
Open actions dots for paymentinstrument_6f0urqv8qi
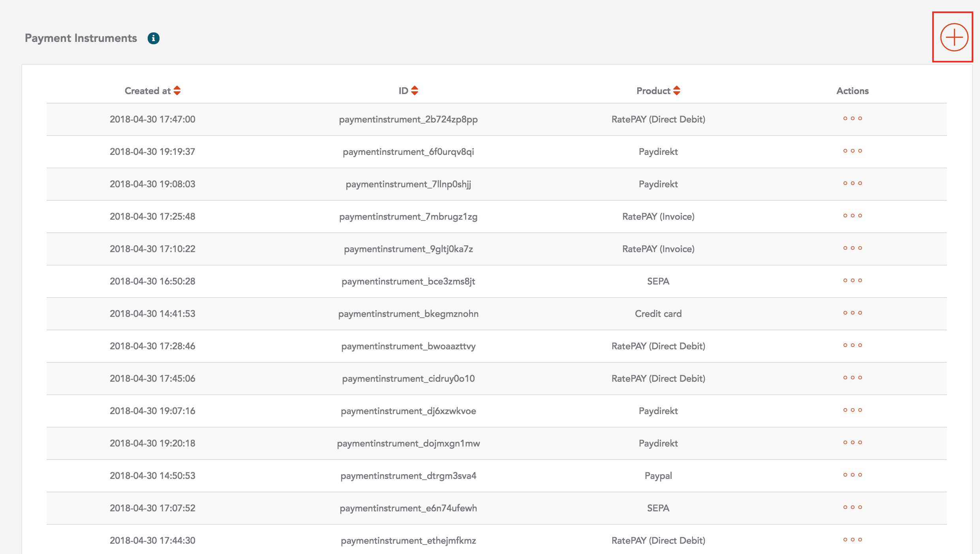[852, 151]
